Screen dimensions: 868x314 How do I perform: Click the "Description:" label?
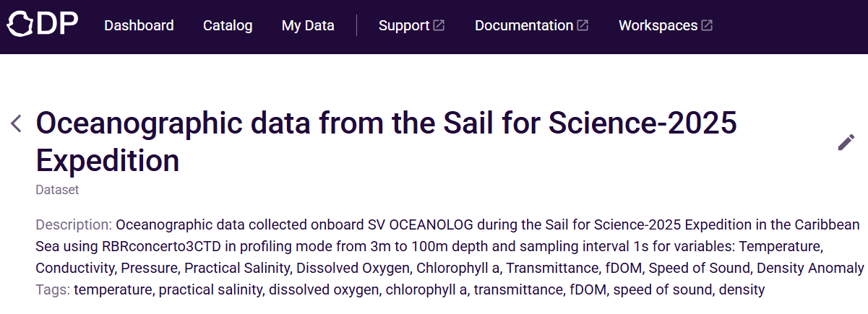[x=74, y=224]
